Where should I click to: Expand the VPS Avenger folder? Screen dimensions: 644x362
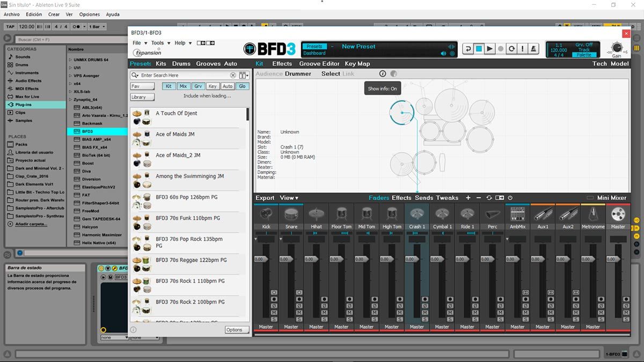pyautogui.click(x=70, y=76)
